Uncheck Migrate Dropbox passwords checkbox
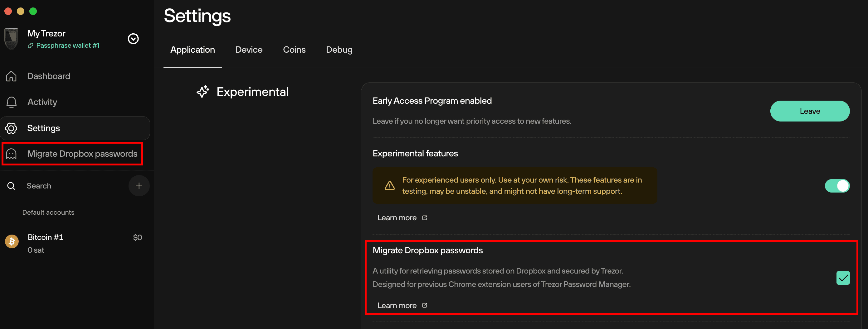Viewport: 868px width, 329px height. pyautogui.click(x=843, y=278)
